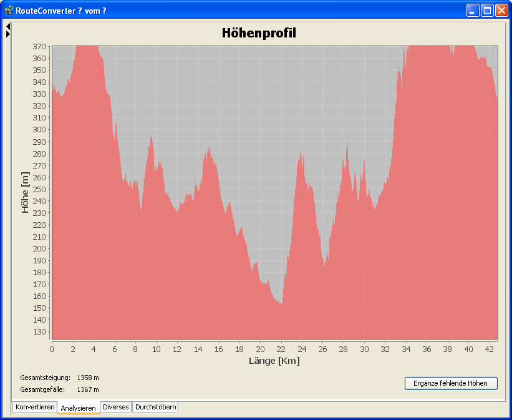Viewport: 512px width, 420px height.
Task: Click the elevation profile's lowest point at km 22
Action: click(x=281, y=303)
